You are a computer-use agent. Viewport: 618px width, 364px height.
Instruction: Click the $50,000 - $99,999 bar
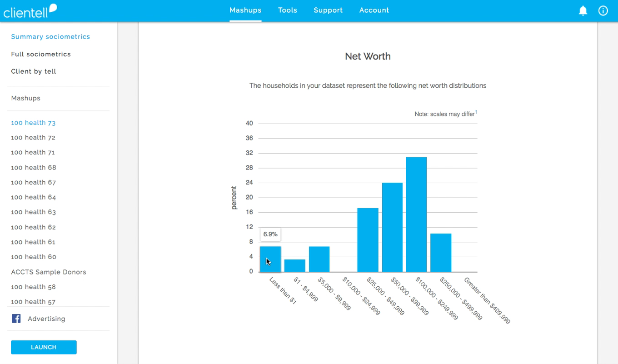click(392, 227)
